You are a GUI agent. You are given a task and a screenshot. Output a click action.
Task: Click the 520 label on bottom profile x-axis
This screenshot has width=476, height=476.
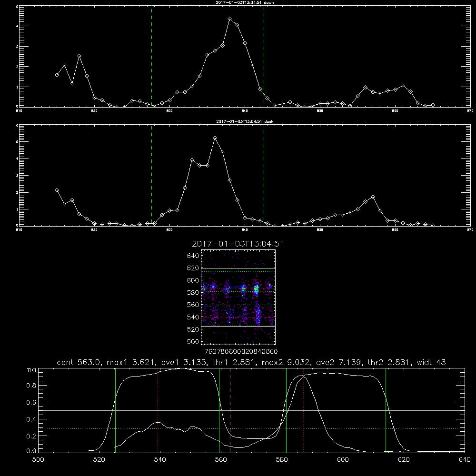pyautogui.click(x=99, y=460)
